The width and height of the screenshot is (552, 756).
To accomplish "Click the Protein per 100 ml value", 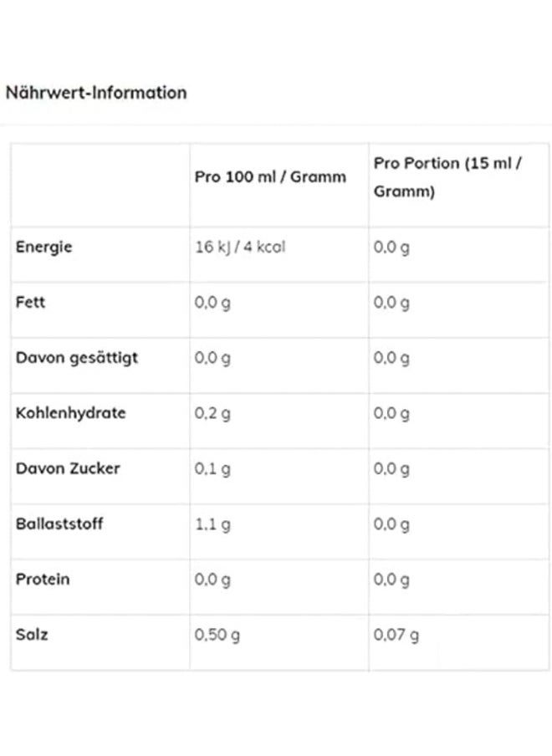I will point(212,580).
